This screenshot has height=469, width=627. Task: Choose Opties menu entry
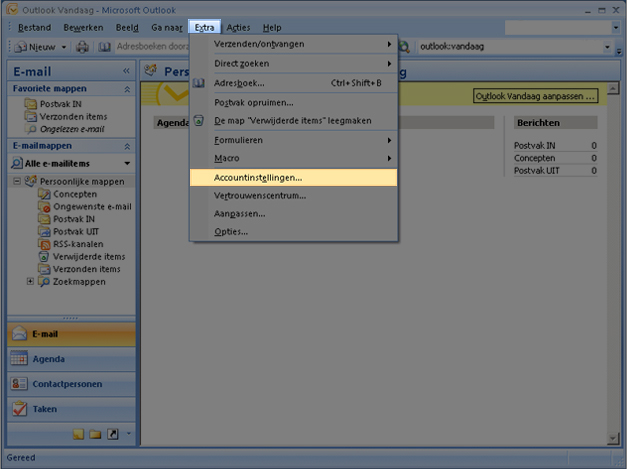(x=294, y=232)
